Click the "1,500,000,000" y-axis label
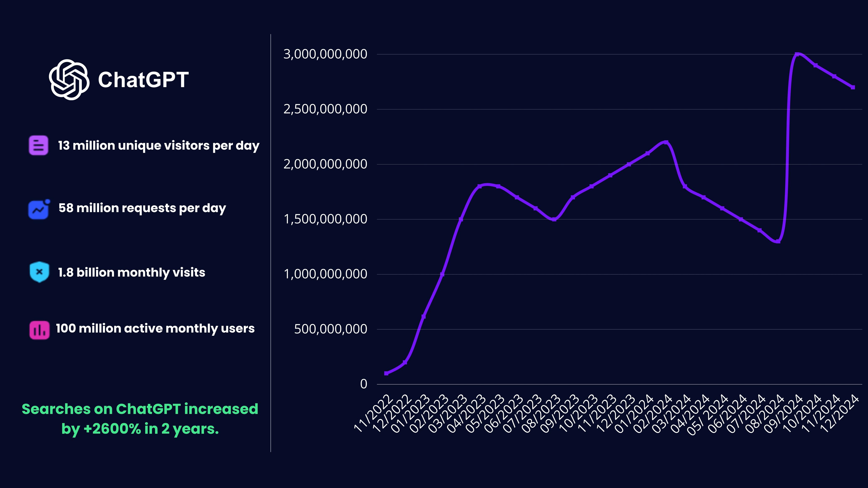Screen dimensions: 868x488 325,219
